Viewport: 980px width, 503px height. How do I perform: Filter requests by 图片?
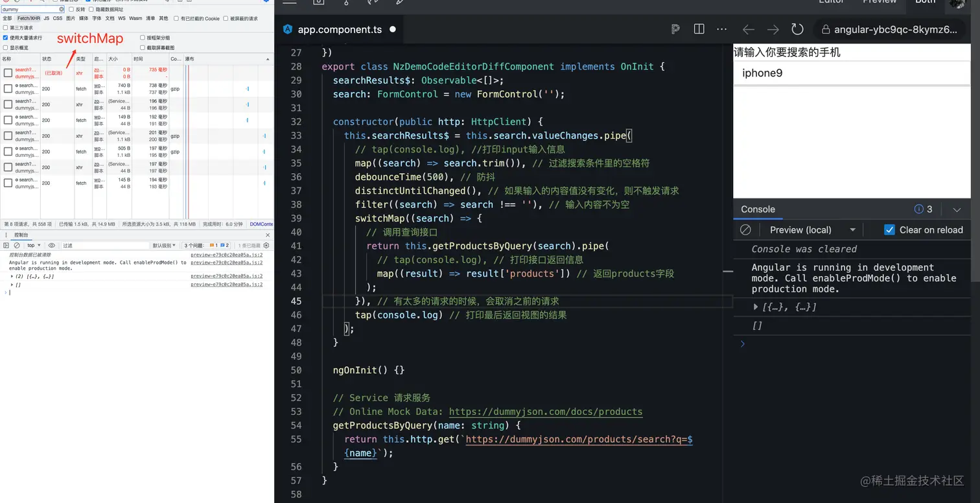(x=71, y=19)
